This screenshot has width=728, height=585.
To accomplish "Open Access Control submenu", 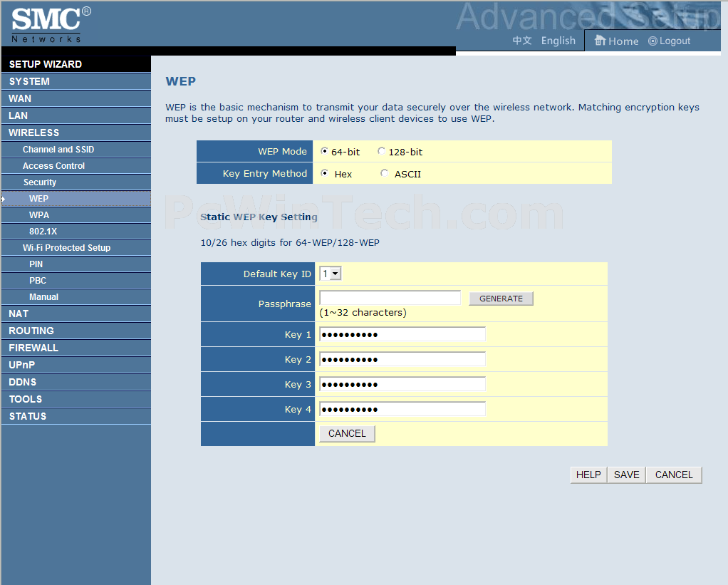I will (76, 166).
